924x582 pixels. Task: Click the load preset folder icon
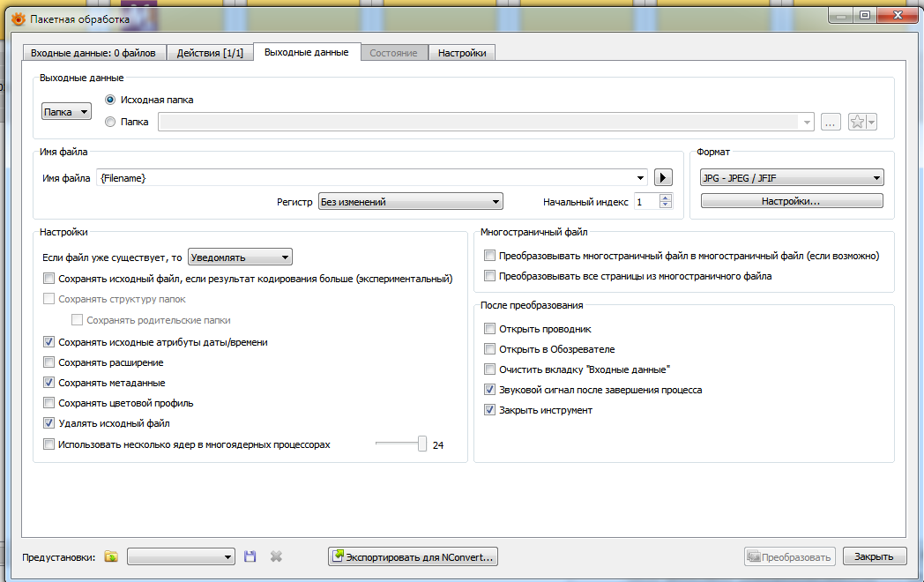(111, 556)
